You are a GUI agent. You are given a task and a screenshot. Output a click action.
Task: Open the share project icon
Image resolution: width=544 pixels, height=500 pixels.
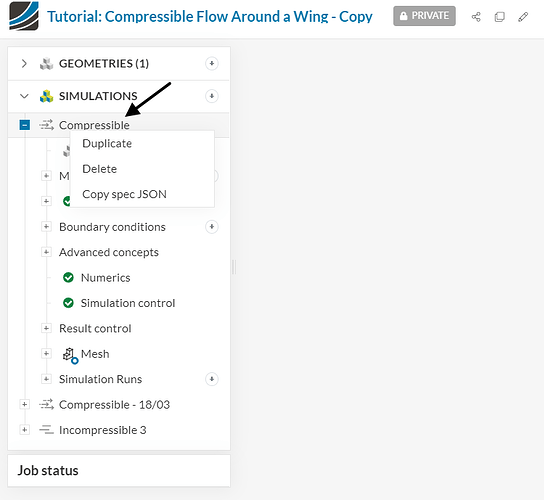click(x=476, y=17)
